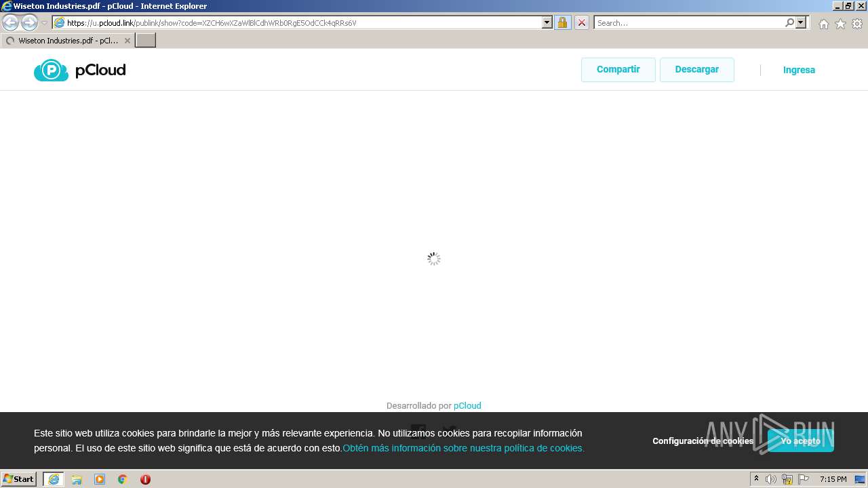Click Internet Explorer taskbar icon
The height and width of the screenshot is (488, 868).
click(54, 479)
